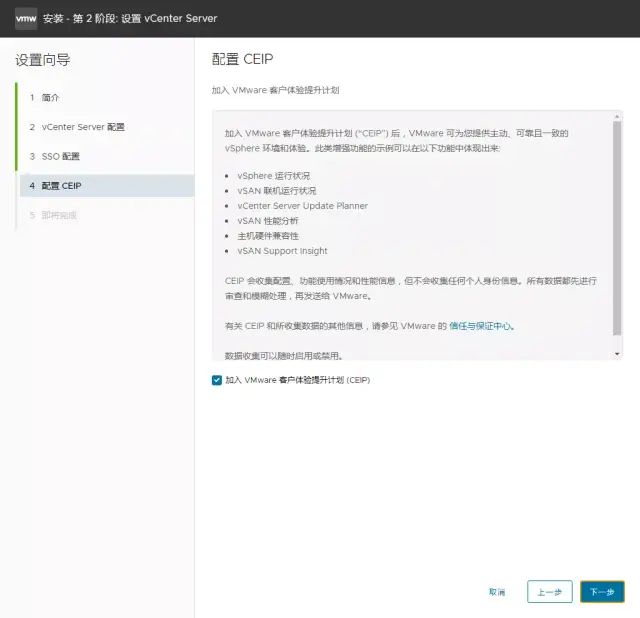Open the 信任与保证中心 link
The image size is (640, 618).
[x=480, y=326]
